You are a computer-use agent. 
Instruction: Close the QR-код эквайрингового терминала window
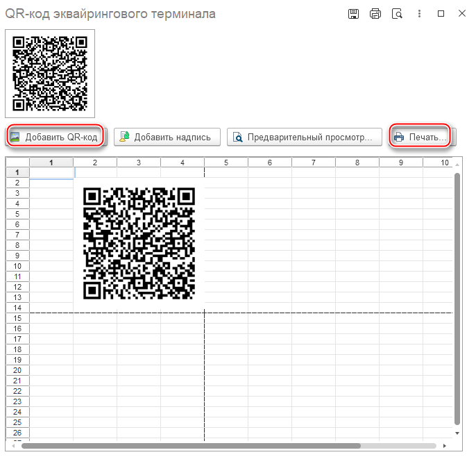pyautogui.click(x=462, y=13)
